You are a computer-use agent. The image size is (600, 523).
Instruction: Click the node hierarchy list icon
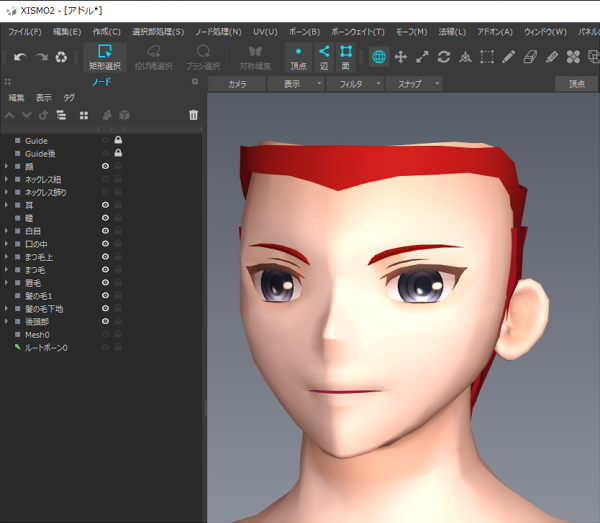[61, 115]
